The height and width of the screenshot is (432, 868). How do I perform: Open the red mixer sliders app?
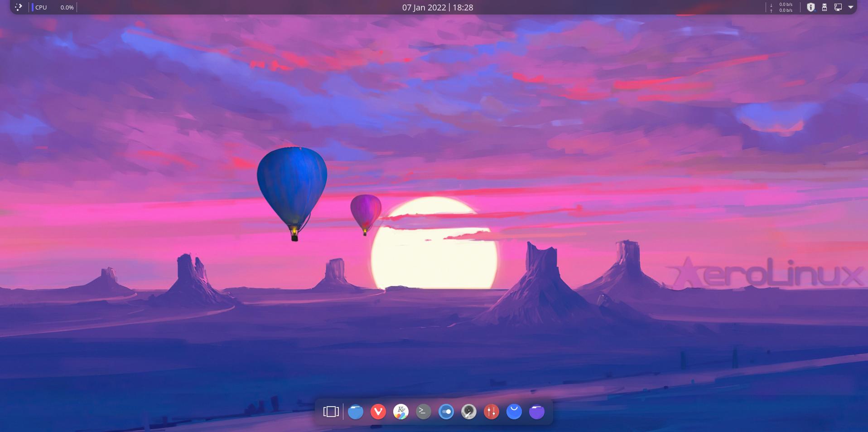(x=492, y=412)
